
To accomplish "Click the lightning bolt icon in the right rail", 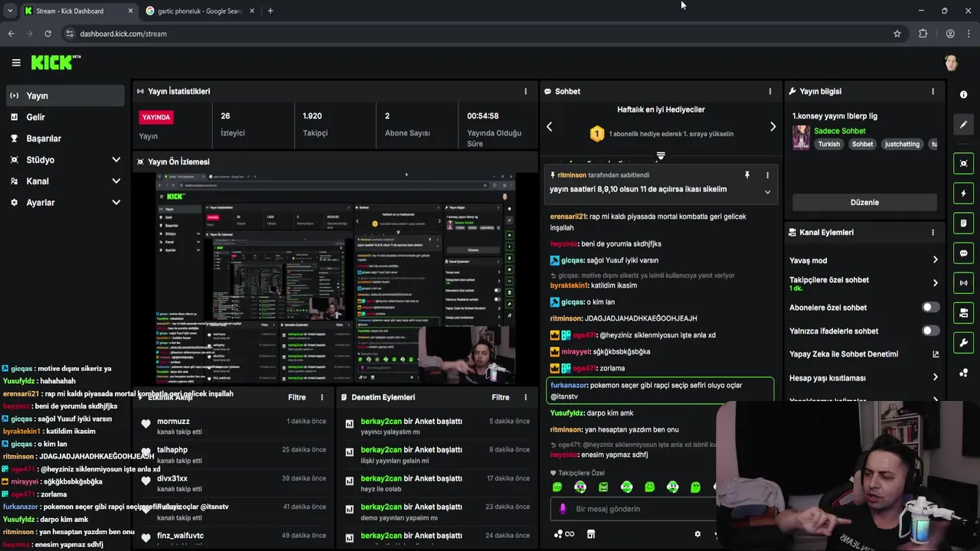I will (x=963, y=193).
